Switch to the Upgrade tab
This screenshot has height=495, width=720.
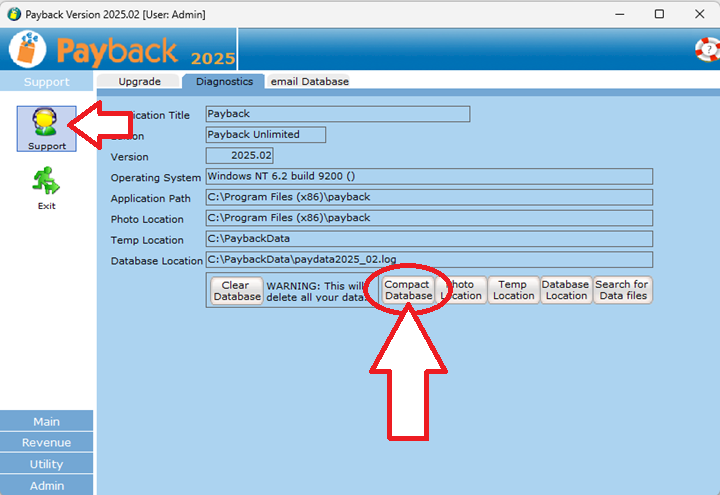tap(139, 81)
